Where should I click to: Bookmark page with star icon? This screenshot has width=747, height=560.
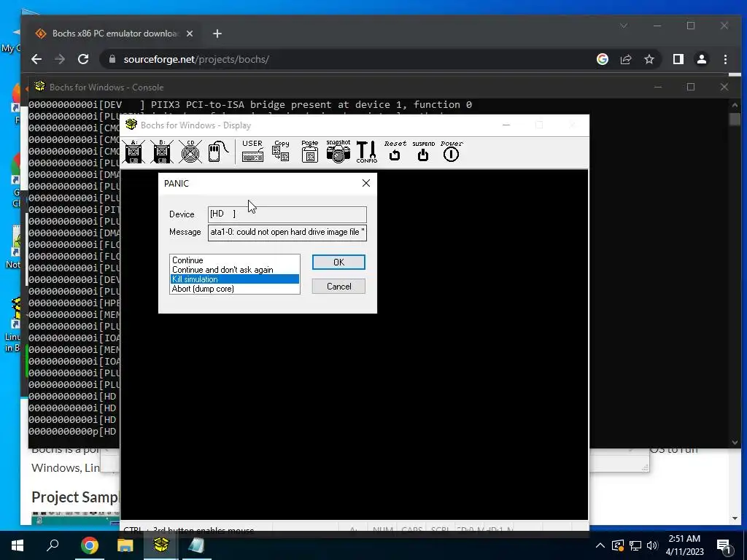(649, 59)
